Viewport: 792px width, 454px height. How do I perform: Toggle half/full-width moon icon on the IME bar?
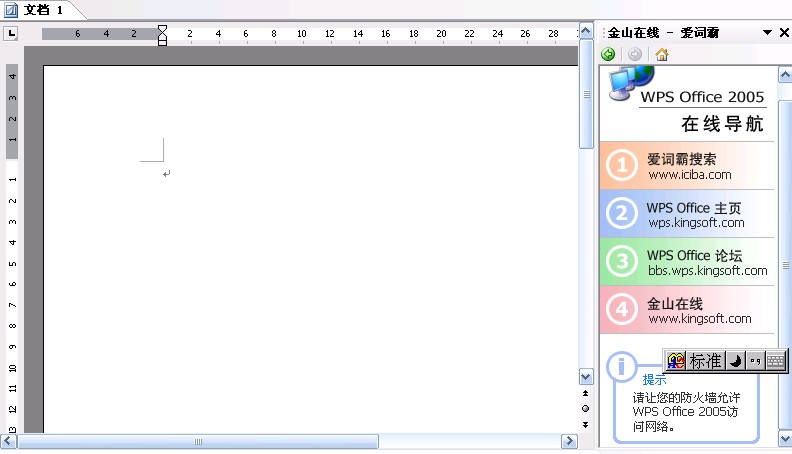pos(735,361)
